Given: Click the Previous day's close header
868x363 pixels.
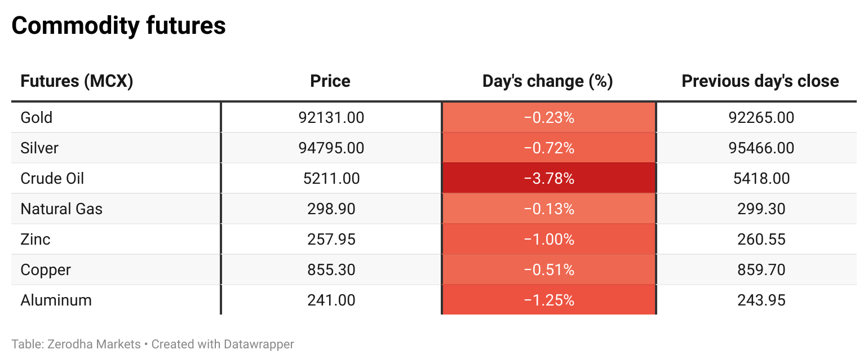Looking at the screenshot, I should point(760,81).
